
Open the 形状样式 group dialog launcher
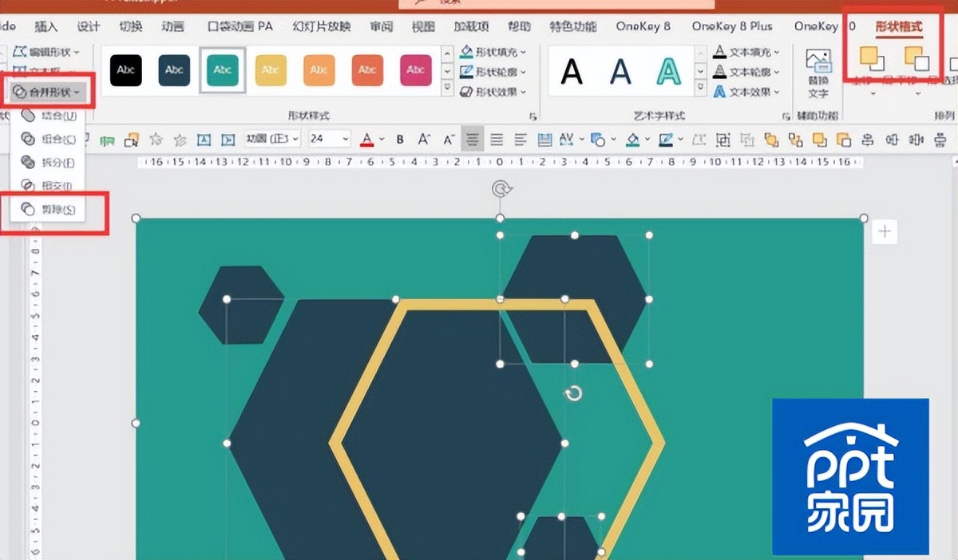click(x=533, y=116)
